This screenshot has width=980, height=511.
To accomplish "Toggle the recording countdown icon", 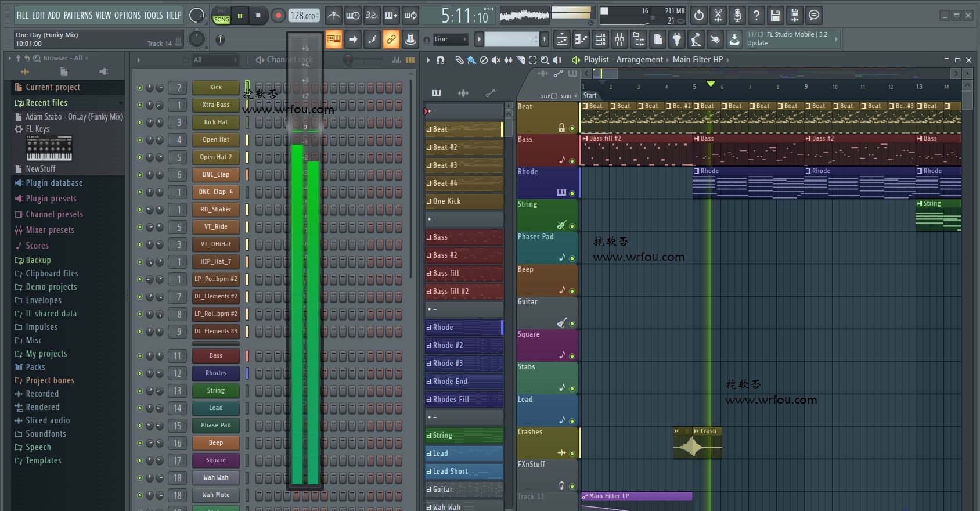I will click(372, 16).
